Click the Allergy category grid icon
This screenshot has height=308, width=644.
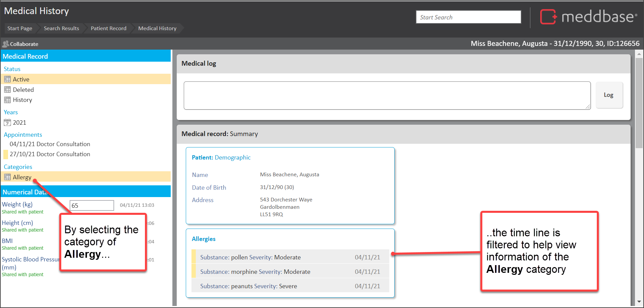point(7,177)
